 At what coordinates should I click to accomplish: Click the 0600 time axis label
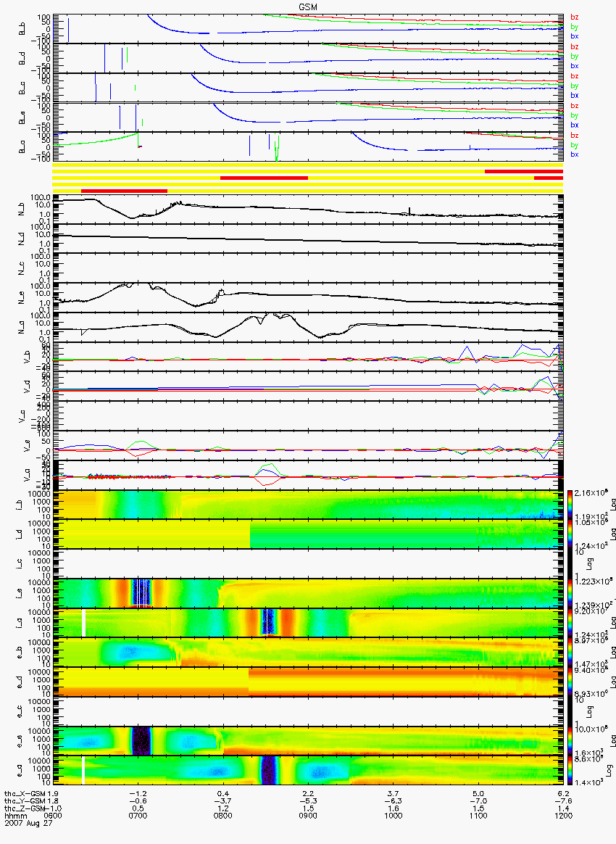pyautogui.click(x=53, y=816)
